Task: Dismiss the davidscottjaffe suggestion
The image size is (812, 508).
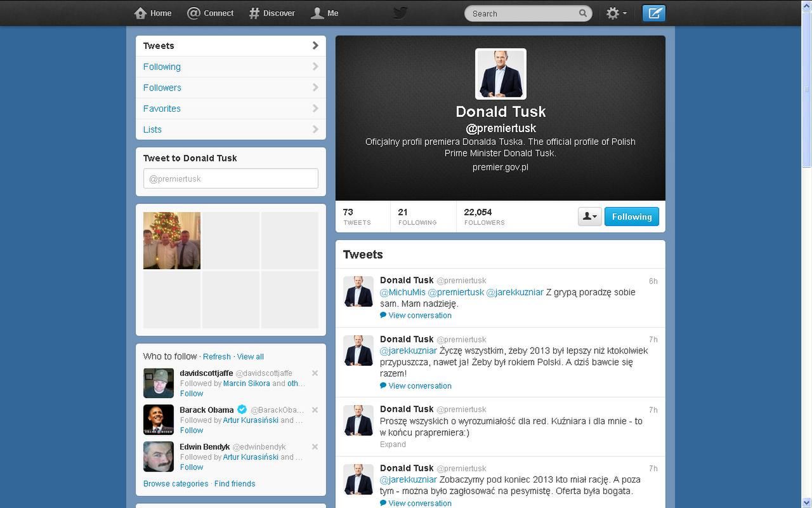Action: [315, 373]
